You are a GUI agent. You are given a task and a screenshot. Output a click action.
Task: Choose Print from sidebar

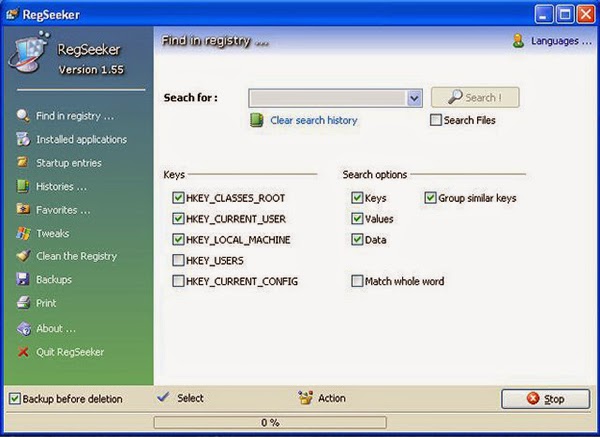pos(46,303)
